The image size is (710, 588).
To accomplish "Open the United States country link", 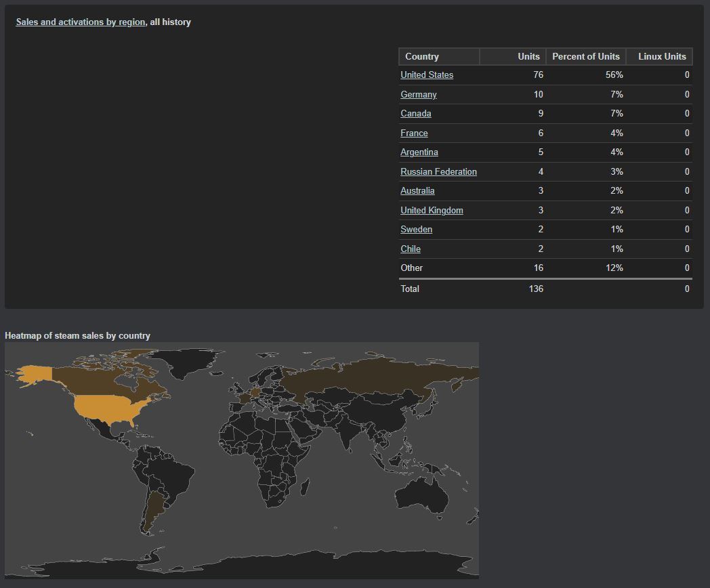I will 427,75.
